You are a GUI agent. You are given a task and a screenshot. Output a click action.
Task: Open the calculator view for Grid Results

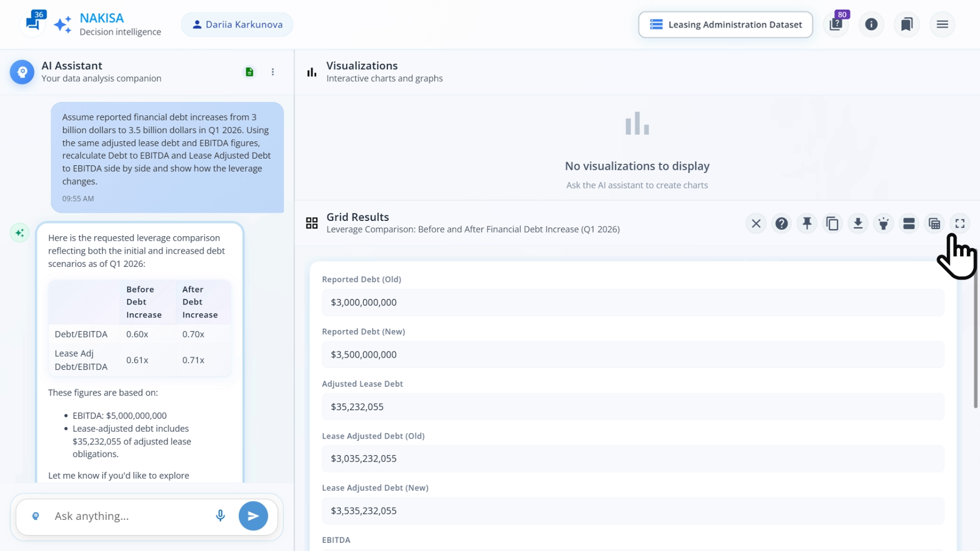click(935, 223)
